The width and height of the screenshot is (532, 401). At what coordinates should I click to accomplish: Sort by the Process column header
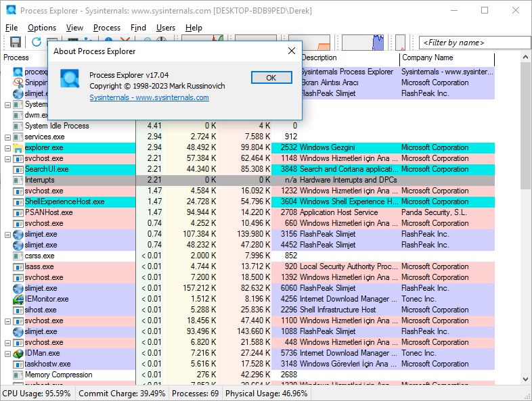(x=16, y=57)
